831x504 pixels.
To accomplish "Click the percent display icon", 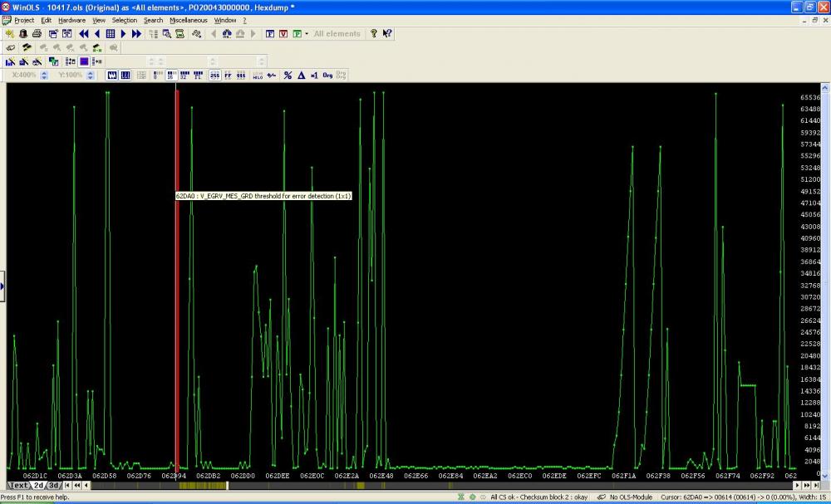I will (x=288, y=75).
